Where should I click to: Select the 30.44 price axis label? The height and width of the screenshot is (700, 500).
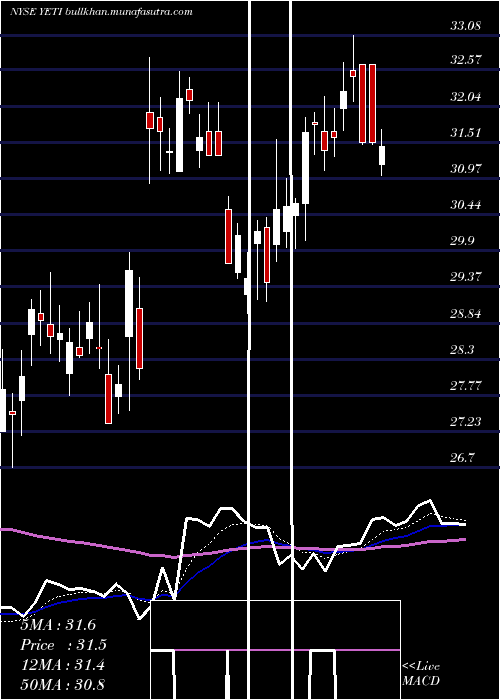point(465,205)
